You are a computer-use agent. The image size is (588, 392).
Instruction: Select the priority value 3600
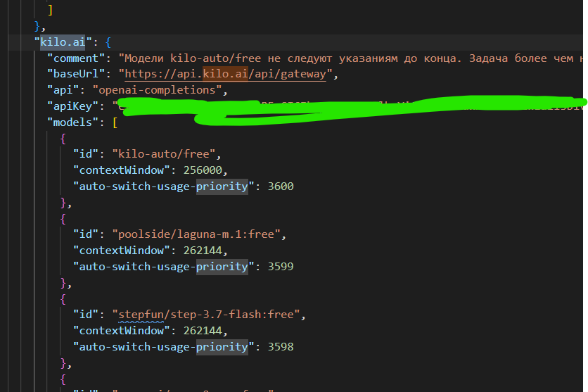pos(281,186)
